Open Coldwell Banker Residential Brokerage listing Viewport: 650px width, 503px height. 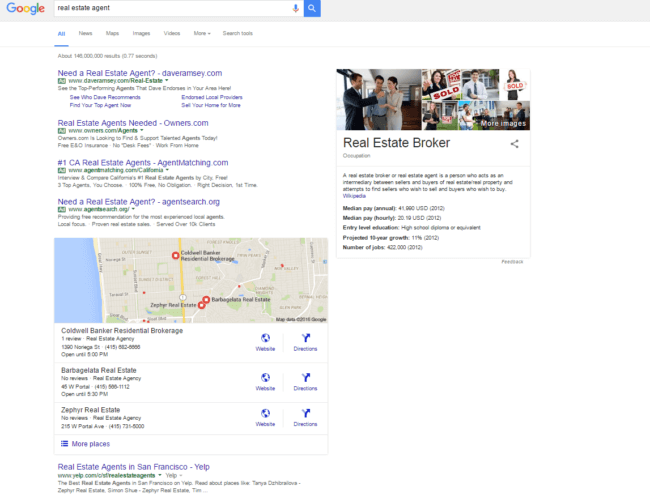click(122, 330)
